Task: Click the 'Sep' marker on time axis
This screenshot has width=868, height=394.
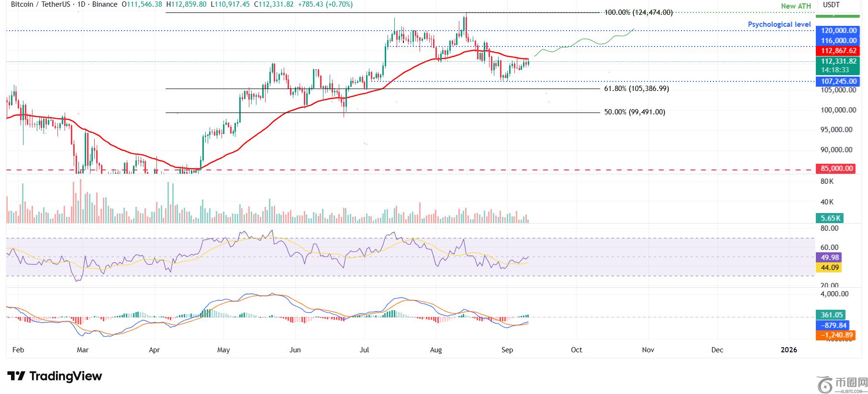Action: click(507, 350)
